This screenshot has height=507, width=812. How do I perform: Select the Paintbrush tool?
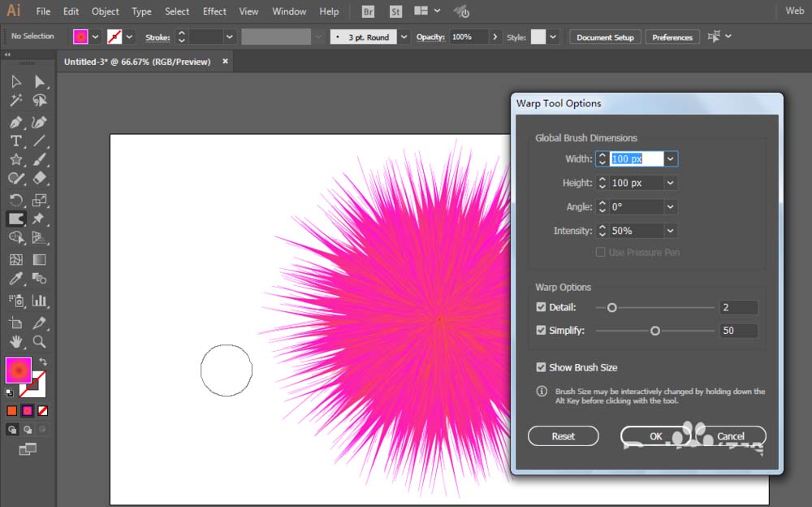[39, 160]
